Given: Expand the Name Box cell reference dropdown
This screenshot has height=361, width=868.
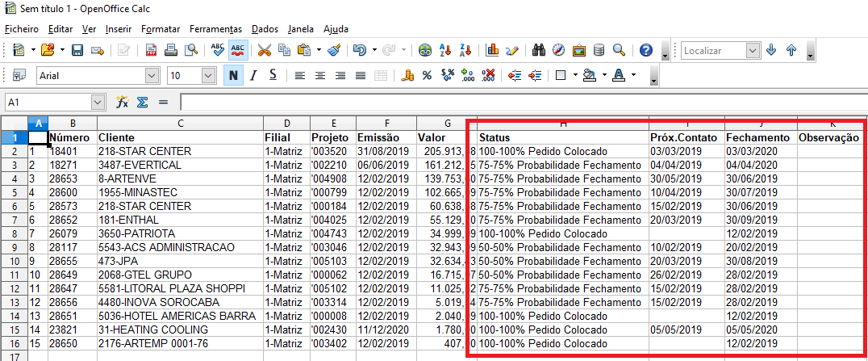Looking at the screenshot, I should [98, 103].
